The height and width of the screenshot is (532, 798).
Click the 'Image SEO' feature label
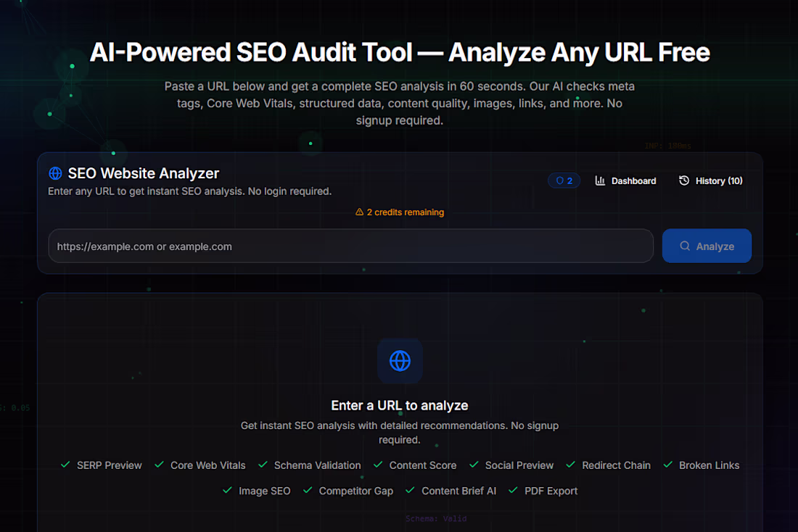(x=264, y=491)
